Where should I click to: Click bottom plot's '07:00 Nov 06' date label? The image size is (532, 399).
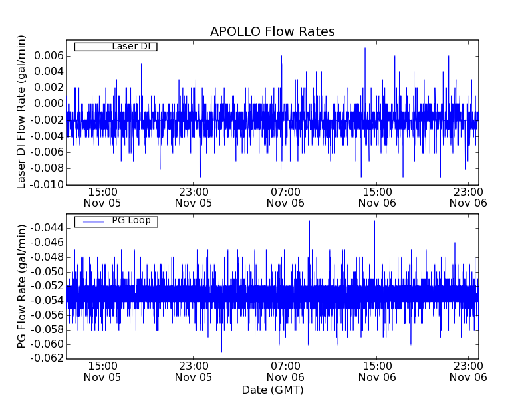point(285,372)
